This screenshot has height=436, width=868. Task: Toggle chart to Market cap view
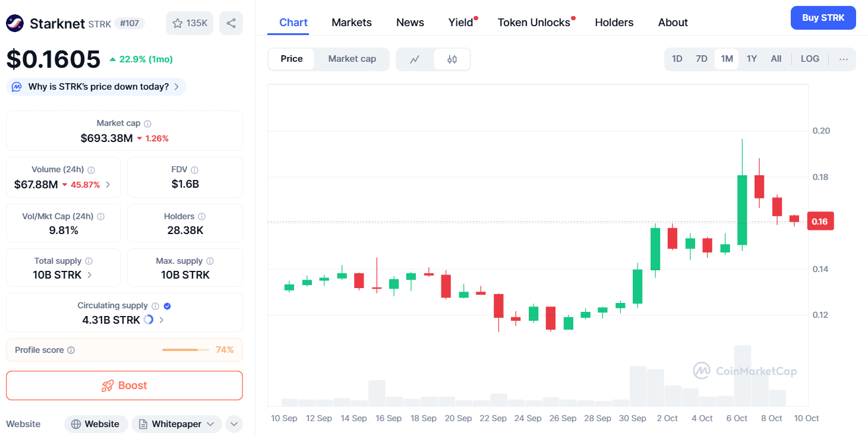point(352,59)
